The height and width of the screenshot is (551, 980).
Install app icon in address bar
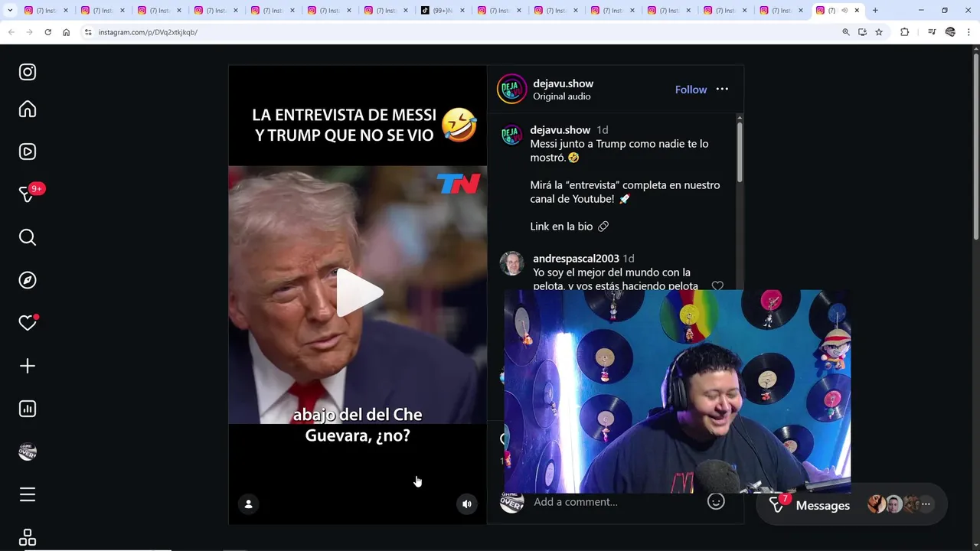(862, 32)
